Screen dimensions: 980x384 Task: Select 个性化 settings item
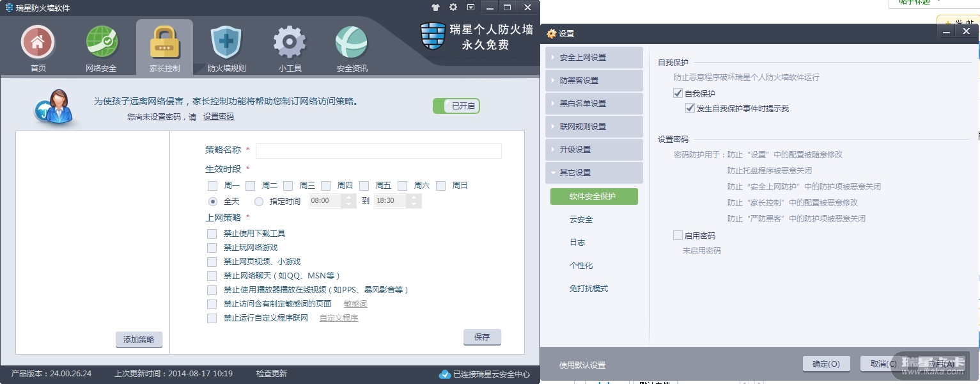pyautogui.click(x=581, y=266)
